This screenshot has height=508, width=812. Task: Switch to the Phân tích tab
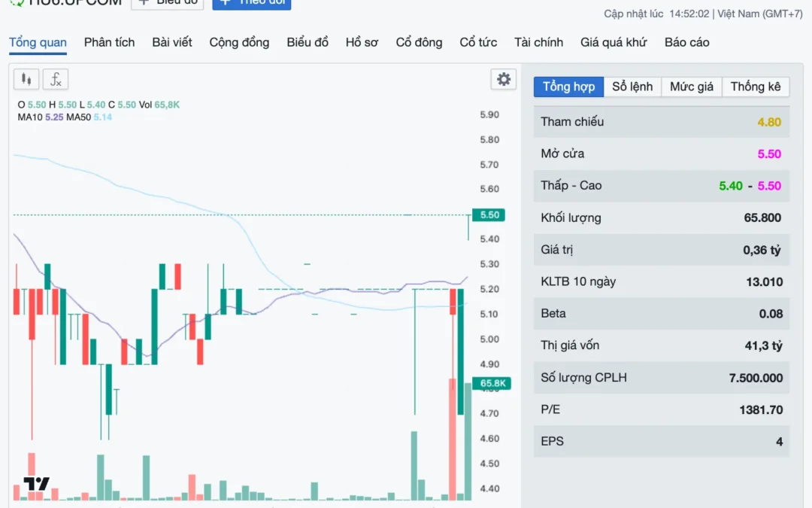click(109, 42)
